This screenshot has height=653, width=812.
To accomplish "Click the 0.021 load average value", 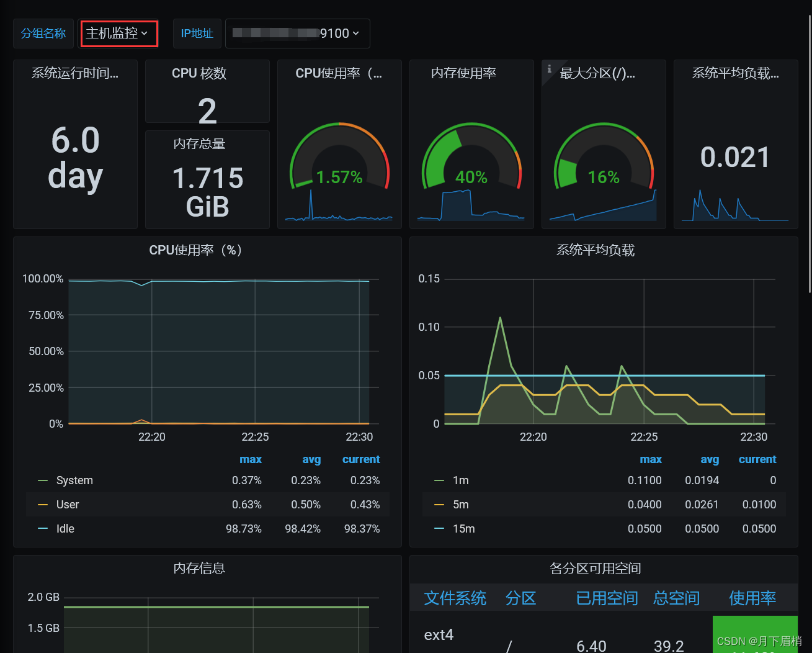I will (735, 157).
